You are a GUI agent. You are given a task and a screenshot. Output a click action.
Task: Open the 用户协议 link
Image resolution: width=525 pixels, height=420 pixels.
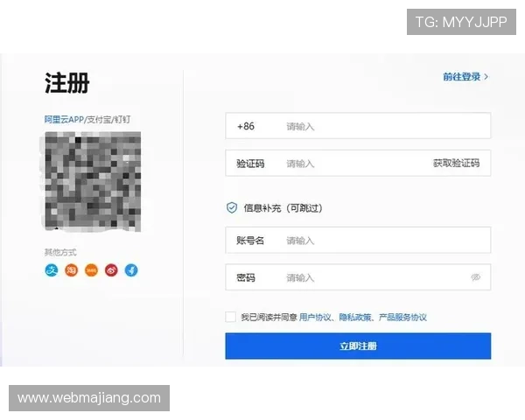[315, 317]
